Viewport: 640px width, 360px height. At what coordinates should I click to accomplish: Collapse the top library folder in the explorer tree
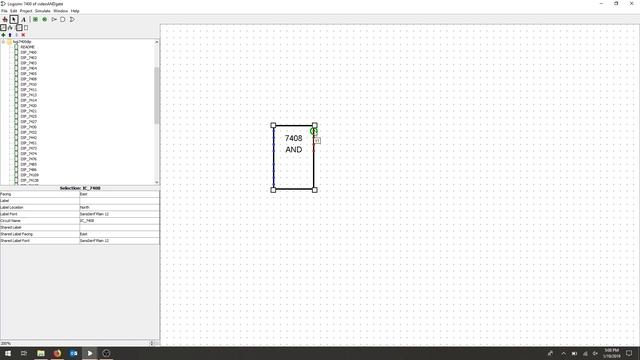click(3, 42)
